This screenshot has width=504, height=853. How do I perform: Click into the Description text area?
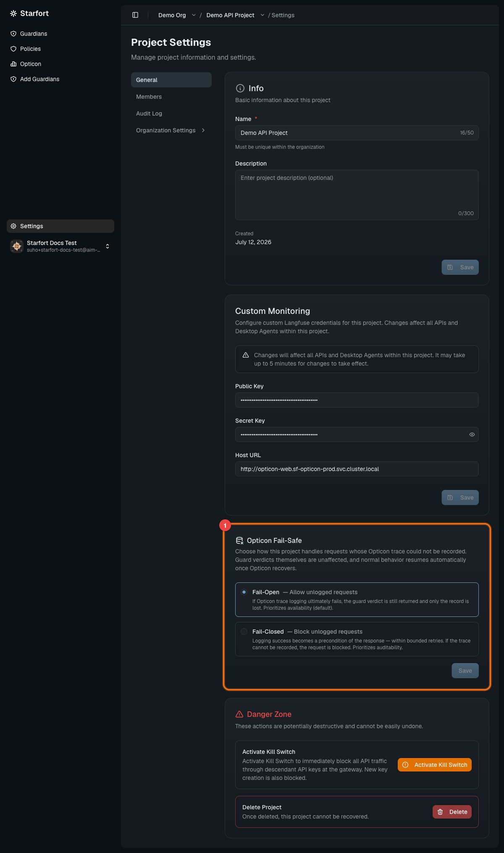point(357,195)
